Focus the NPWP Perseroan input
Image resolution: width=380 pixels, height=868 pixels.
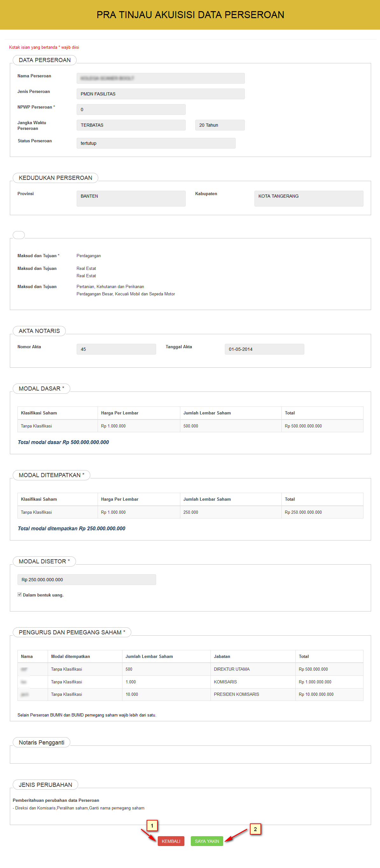[131, 109]
